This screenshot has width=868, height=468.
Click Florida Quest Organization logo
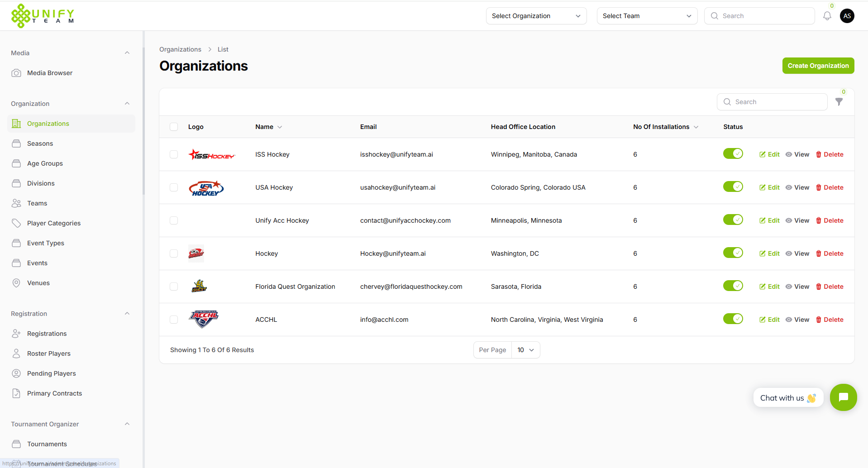(199, 287)
